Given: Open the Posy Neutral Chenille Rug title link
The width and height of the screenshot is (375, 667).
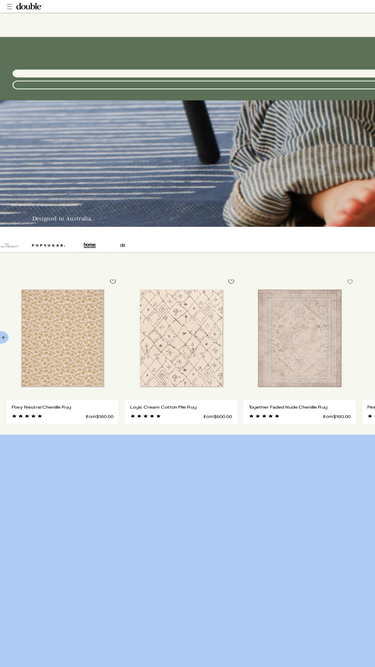Looking at the screenshot, I should coord(41,407).
